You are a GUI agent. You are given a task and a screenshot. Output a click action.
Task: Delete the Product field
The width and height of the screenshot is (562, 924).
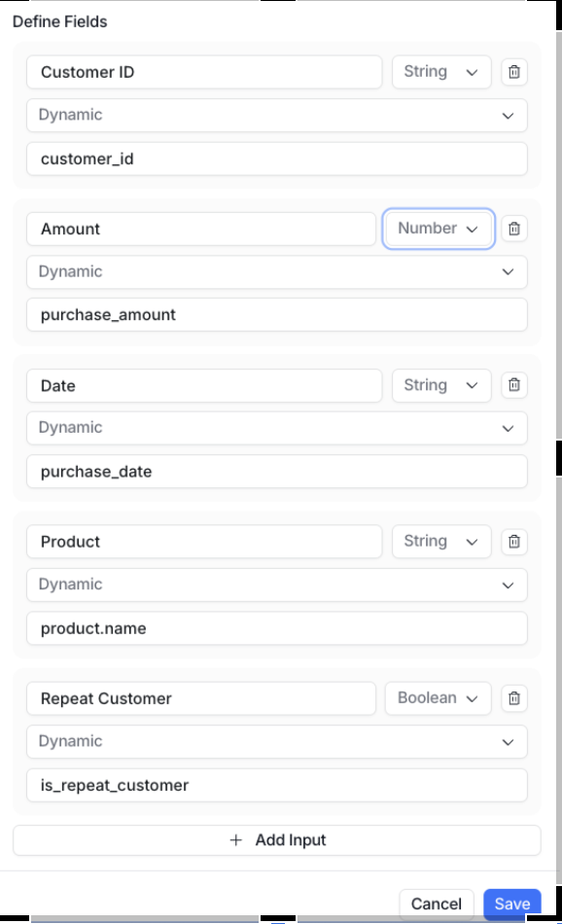[513, 542]
